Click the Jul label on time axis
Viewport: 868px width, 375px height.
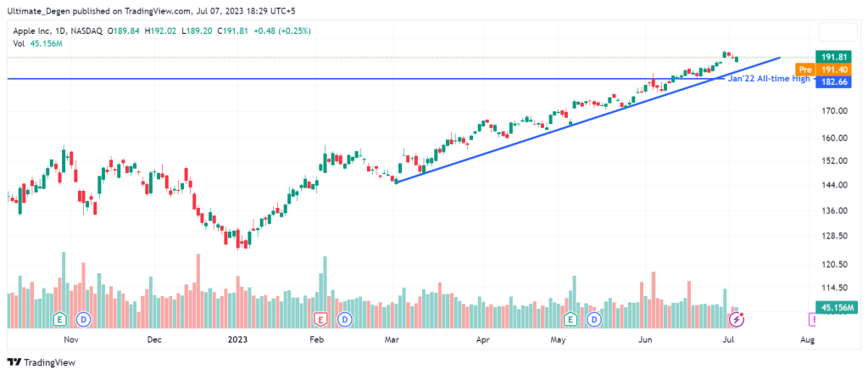tap(727, 339)
